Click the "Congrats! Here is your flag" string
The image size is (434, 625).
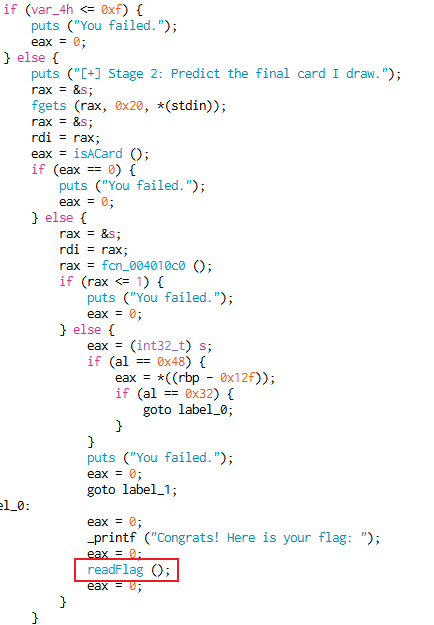[x=261, y=538]
